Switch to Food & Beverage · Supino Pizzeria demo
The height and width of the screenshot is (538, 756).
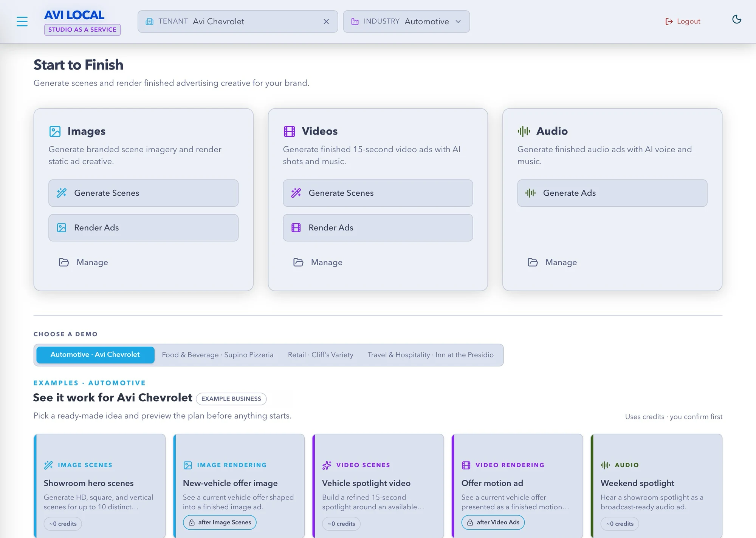point(218,355)
